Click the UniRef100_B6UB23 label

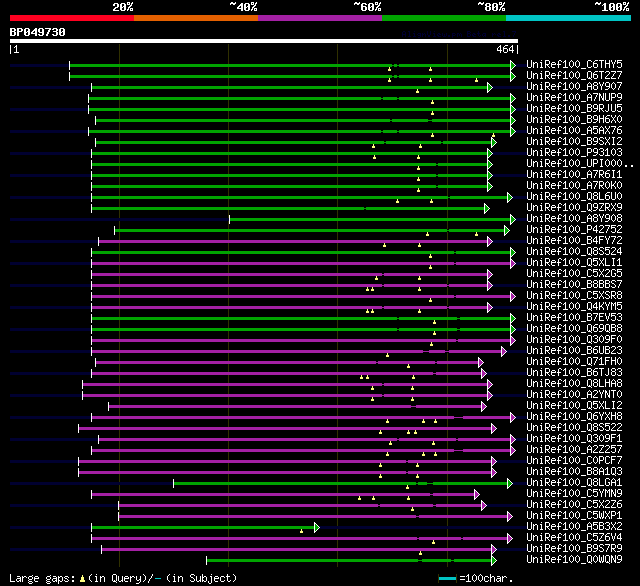(574, 351)
